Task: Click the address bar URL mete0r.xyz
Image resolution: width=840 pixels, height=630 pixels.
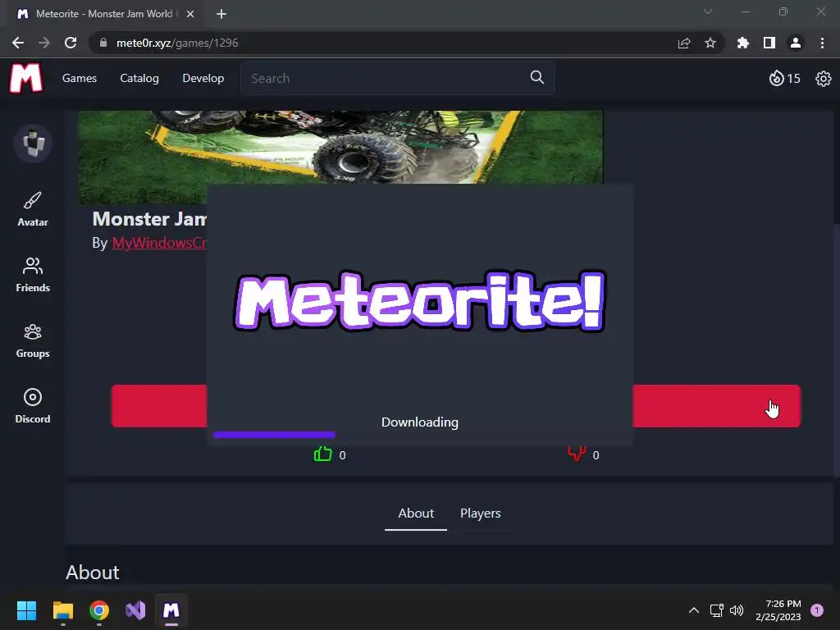Action: (177, 43)
